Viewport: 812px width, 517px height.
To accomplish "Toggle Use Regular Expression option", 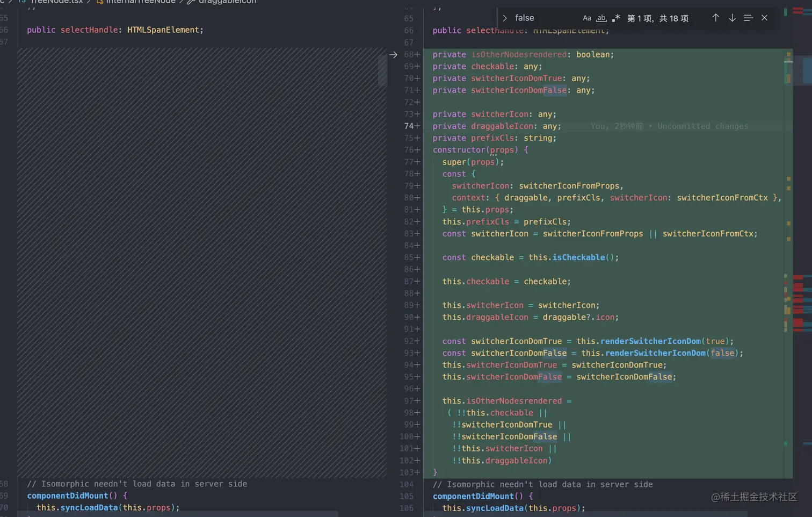I will 616,18.
